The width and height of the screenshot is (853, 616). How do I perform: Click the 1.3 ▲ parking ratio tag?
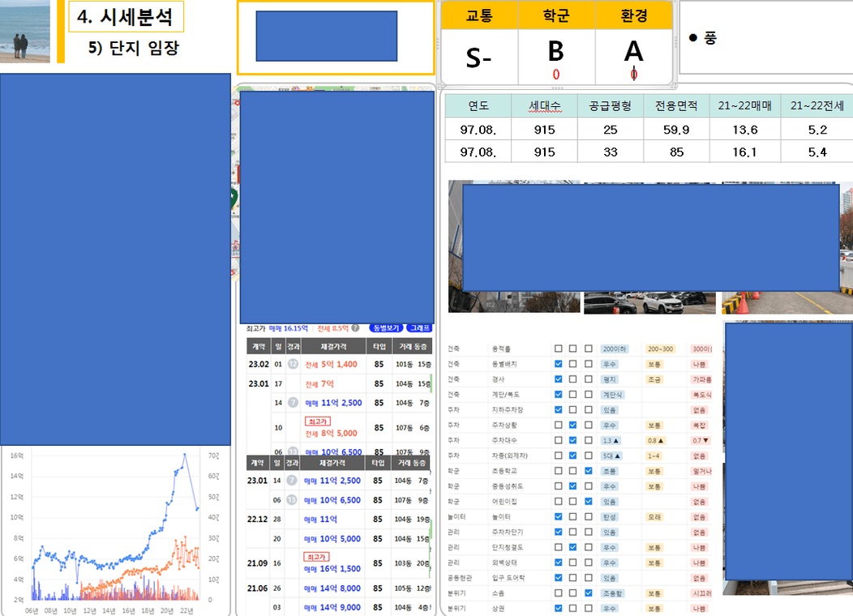pos(611,440)
